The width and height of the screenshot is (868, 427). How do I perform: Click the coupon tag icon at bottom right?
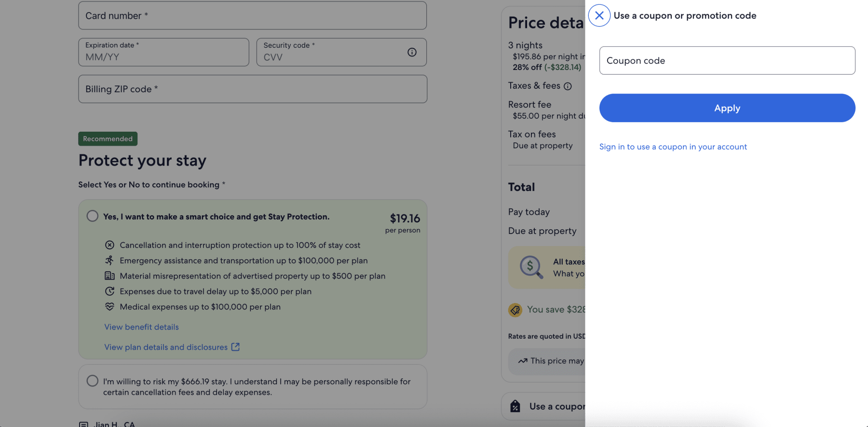click(515, 406)
